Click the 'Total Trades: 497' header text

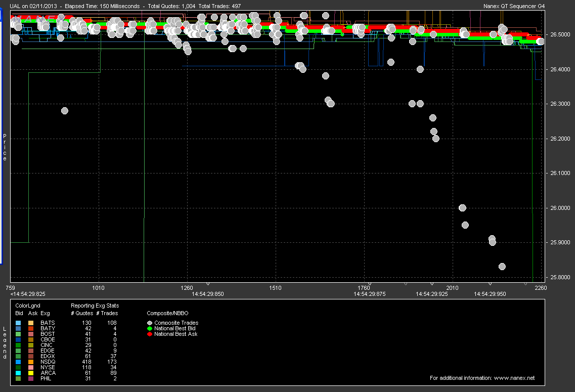(219, 6)
